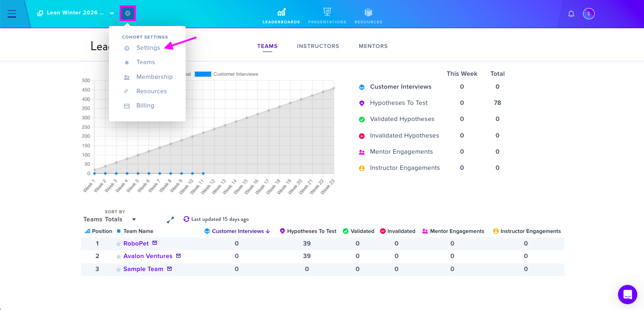The image size is (644, 310).
Task: Click the 'This Week' column heading
Action: (x=462, y=74)
